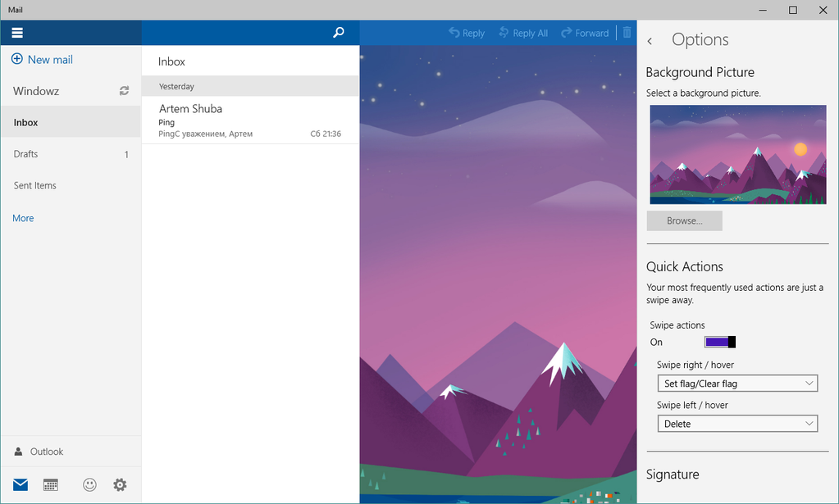Open the hamburger navigation menu
Image resolution: width=839 pixels, height=504 pixels.
tap(17, 33)
